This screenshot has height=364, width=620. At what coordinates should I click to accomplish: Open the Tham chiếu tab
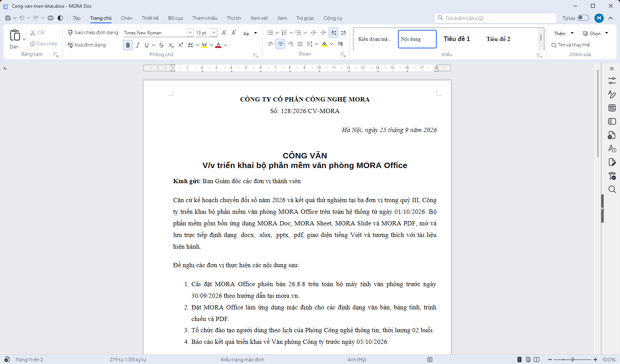(205, 18)
